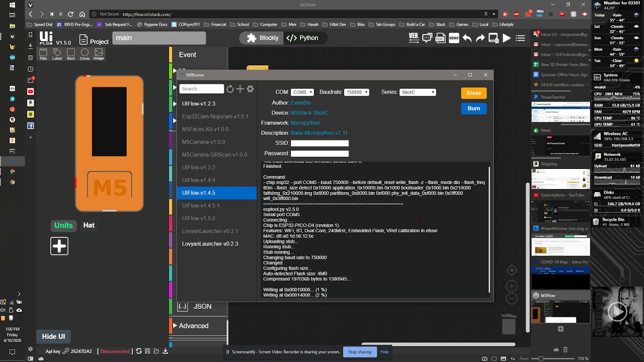Open a file with the folder icon
This screenshot has width=644, height=362.
(x=156, y=351)
